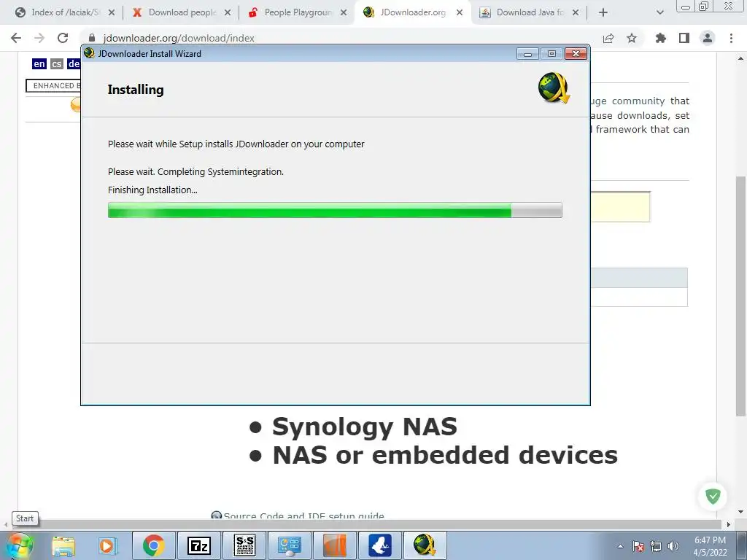Select the JDownloader.org tab
The height and width of the screenshot is (560, 747).
click(x=413, y=12)
